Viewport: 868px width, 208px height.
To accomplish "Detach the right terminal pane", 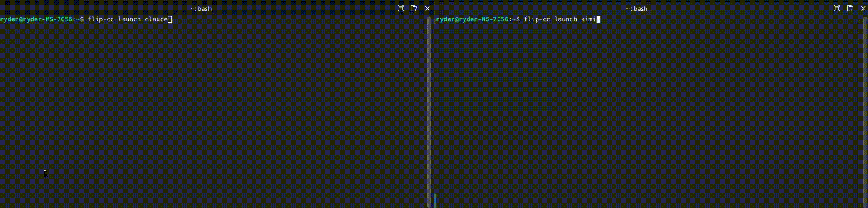I will tap(850, 9).
